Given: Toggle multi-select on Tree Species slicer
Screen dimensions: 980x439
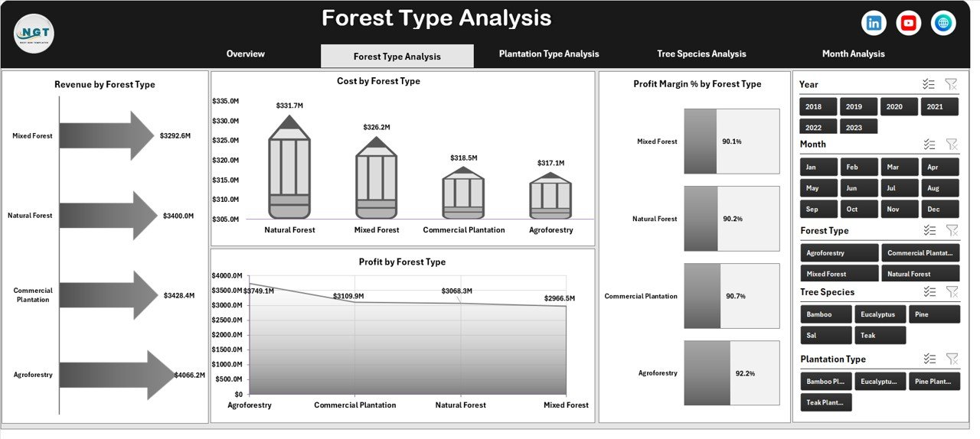Looking at the screenshot, I should pos(929,291).
